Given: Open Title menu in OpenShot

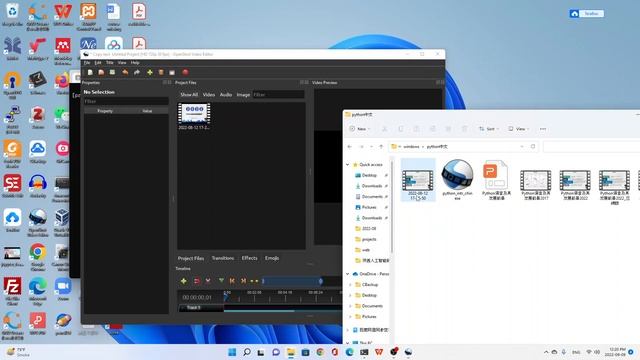Looking at the screenshot, I should [x=110, y=63].
